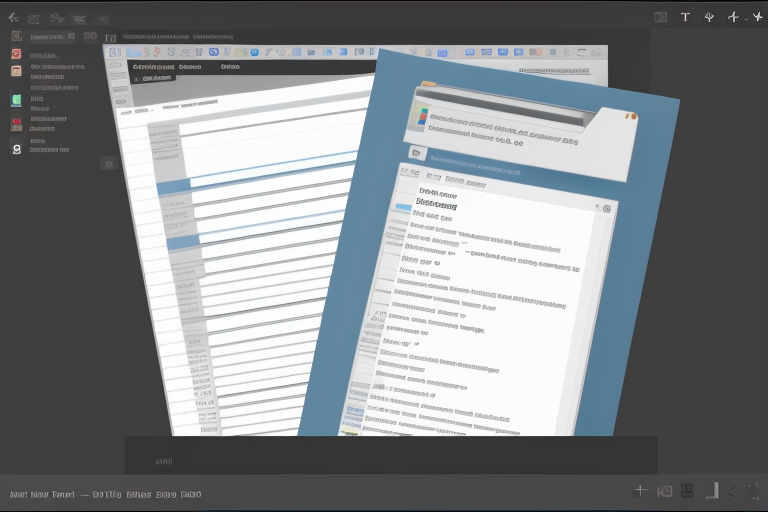Click the floppy disk save icon in bottom bar
This screenshot has width=768, height=512.
[x=687, y=491]
